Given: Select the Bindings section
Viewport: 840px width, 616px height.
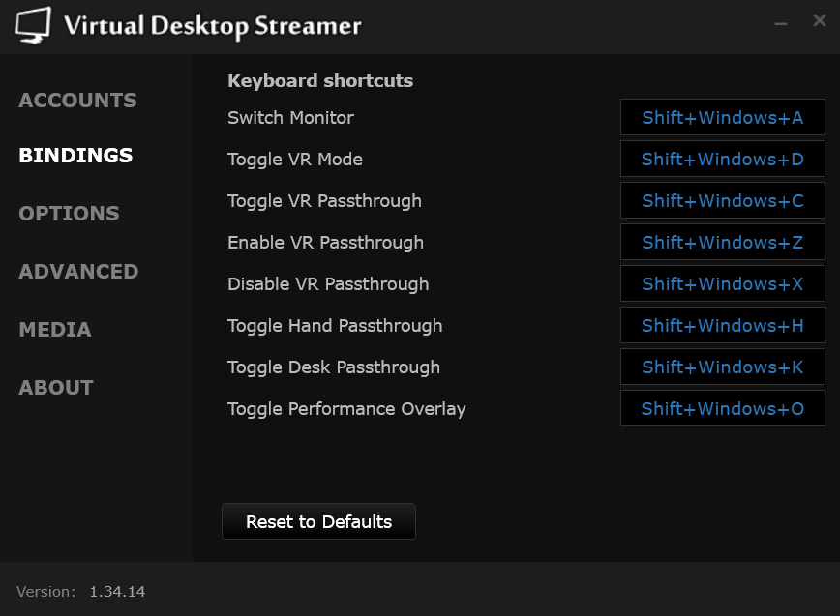Looking at the screenshot, I should (x=75, y=156).
